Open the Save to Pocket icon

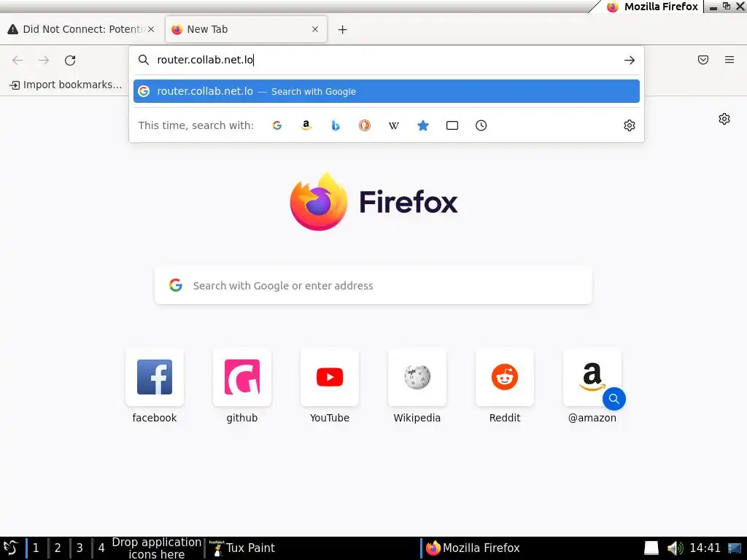703,60
